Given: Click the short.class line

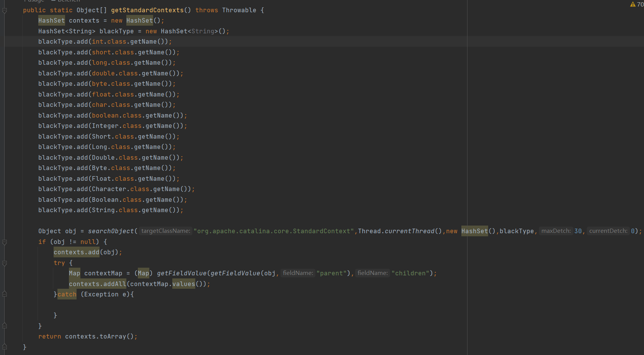Looking at the screenshot, I should coord(109,52).
